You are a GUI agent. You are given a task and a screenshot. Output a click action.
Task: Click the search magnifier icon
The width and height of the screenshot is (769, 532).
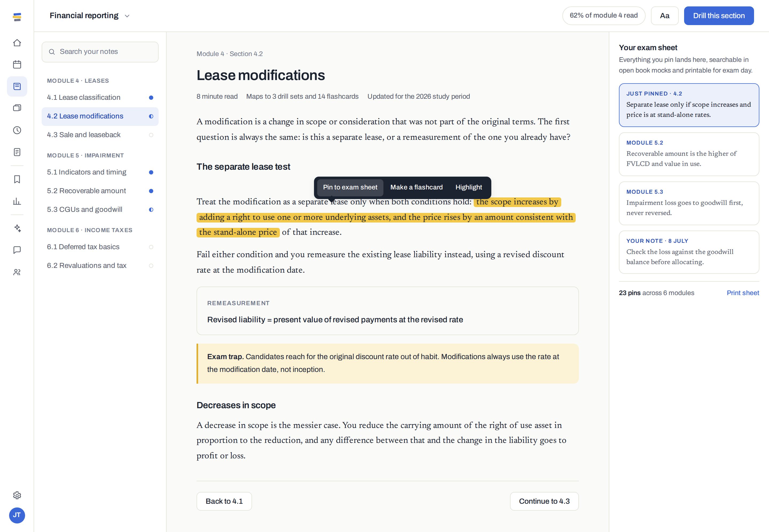click(x=52, y=52)
